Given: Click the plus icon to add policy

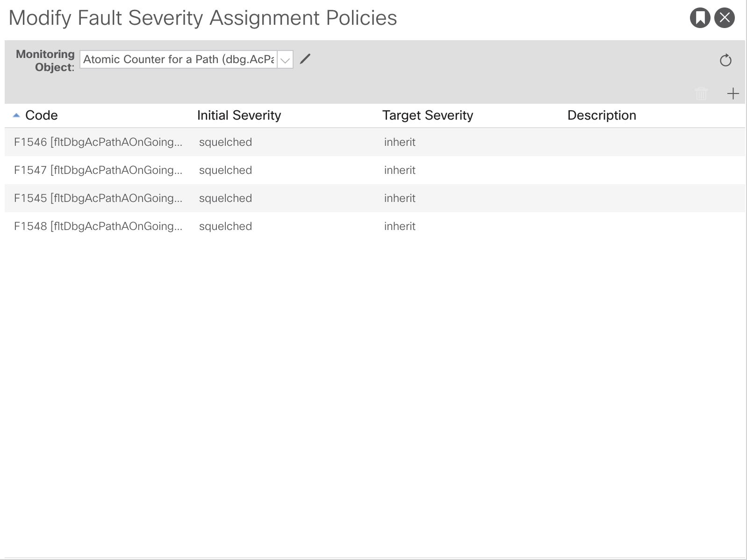Looking at the screenshot, I should click(733, 93).
